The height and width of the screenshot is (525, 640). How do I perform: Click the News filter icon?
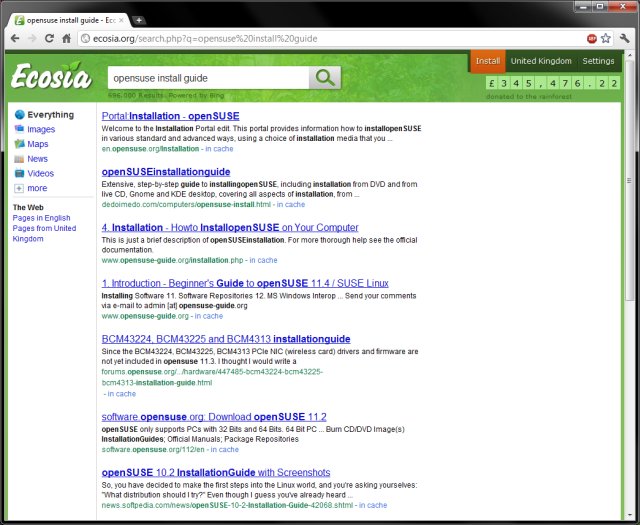point(19,159)
